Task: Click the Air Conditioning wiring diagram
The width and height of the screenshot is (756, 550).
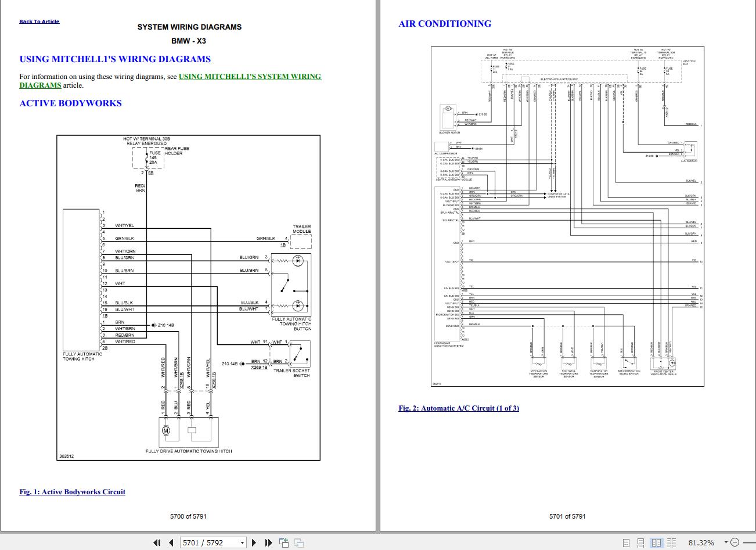Action: point(568,216)
